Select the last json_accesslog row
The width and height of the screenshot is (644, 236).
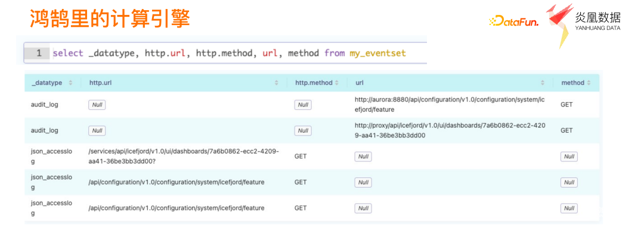tap(312, 209)
